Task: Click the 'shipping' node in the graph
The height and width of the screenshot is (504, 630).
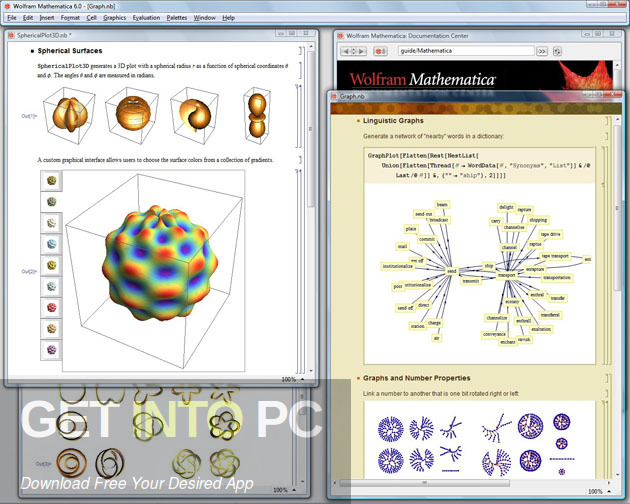Action: (538, 220)
